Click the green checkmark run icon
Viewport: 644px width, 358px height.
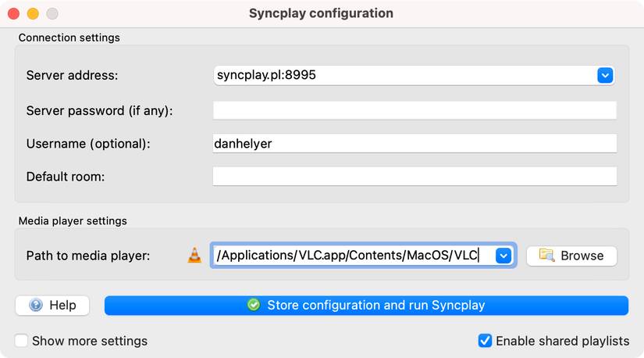254,305
